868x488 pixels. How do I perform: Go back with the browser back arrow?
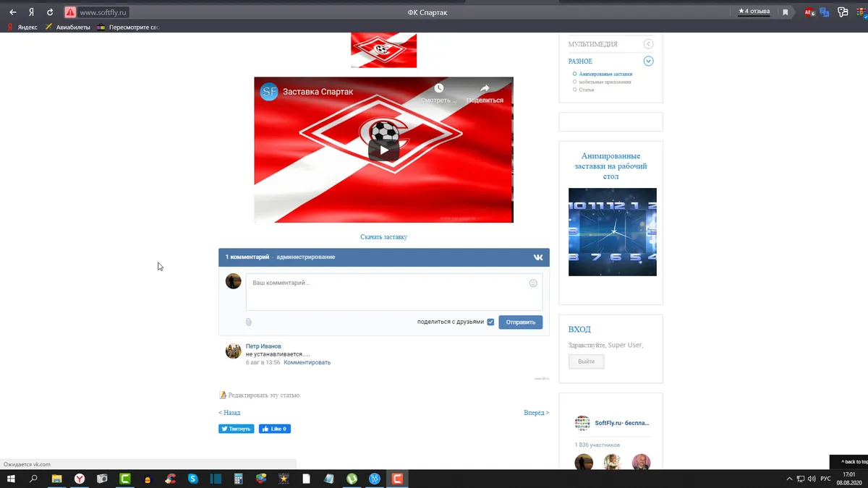(x=12, y=12)
